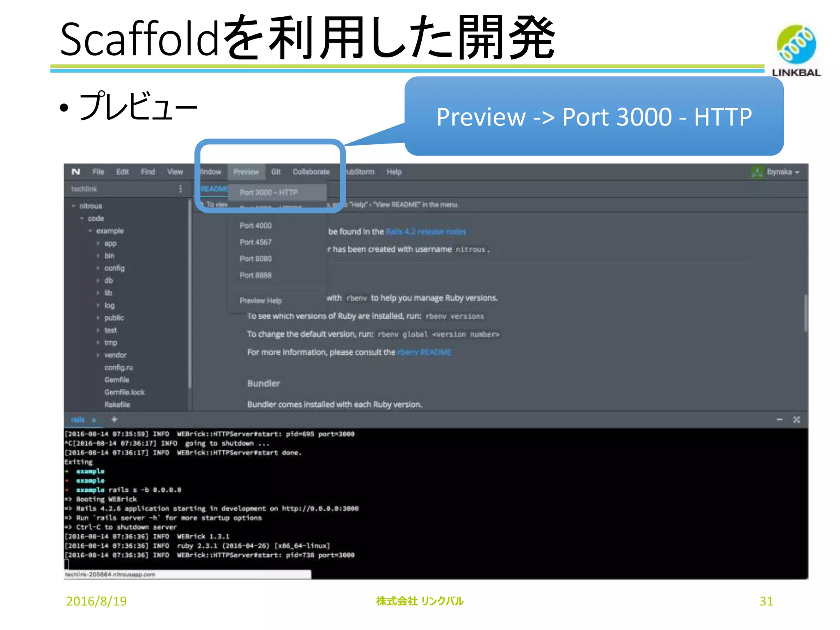Expand the public folder
The width and height of the screenshot is (840, 630).
tap(98, 318)
